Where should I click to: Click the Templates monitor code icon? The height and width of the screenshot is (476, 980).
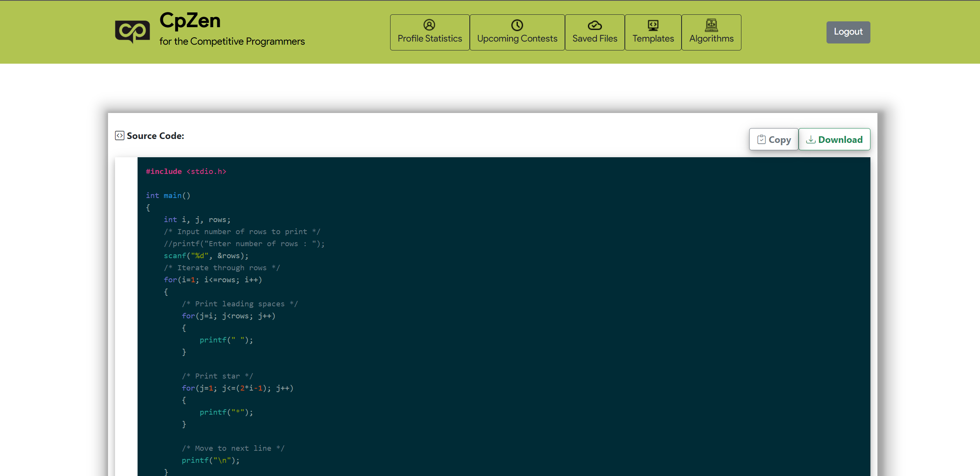pyautogui.click(x=653, y=26)
